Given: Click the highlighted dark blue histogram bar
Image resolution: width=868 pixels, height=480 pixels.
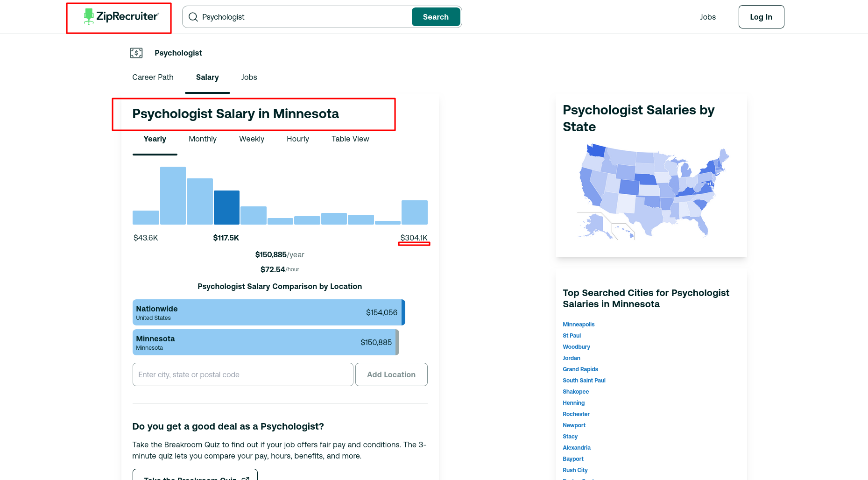Looking at the screenshot, I should pyautogui.click(x=226, y=208).
